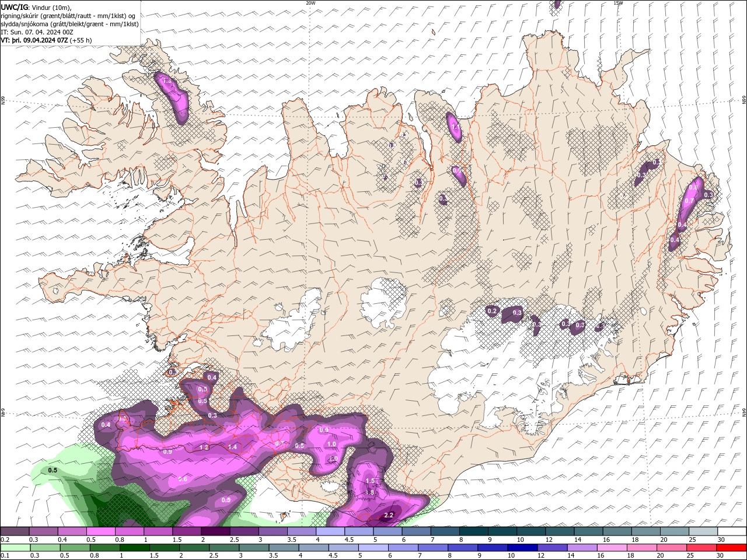Click the 'UWC/IG: Vindur (10m)' title text
The image size is (747, 560).
pyautogui.click(x=36, y=7)
